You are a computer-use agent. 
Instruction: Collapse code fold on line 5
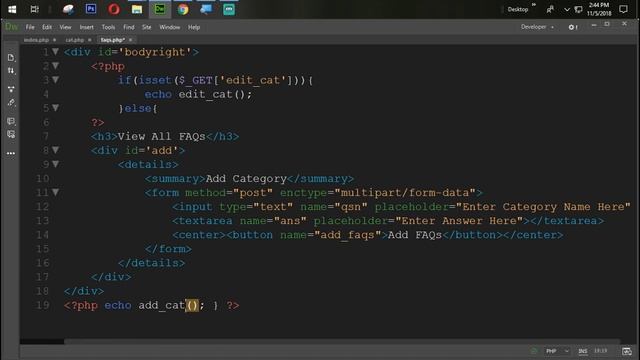coord(56,108)
